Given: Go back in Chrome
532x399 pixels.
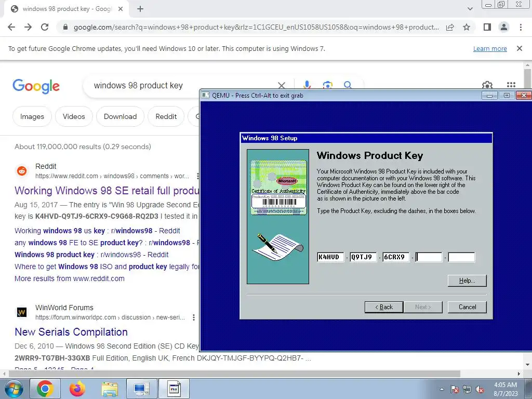Looking at the screenshot, I should tap(11, 27).
